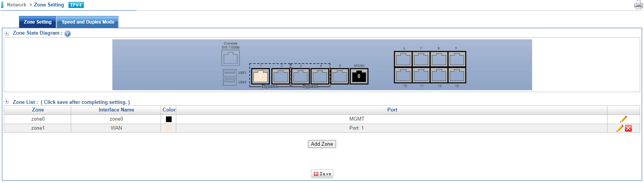Click the Console port in the diagram
This screenshot has height=183, width=644.
(x=230, y=58)
